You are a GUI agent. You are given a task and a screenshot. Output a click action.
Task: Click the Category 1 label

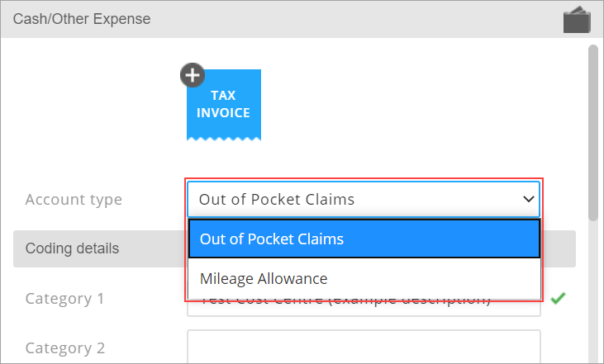pos(64,299)
